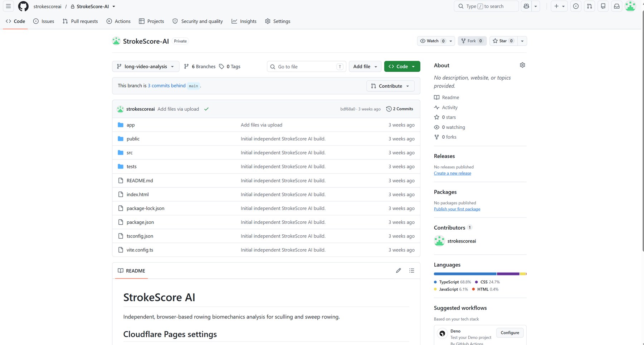Configure the Deno workflow
Viewport: 644px width, 345px height.
click(x=510, y=333)
